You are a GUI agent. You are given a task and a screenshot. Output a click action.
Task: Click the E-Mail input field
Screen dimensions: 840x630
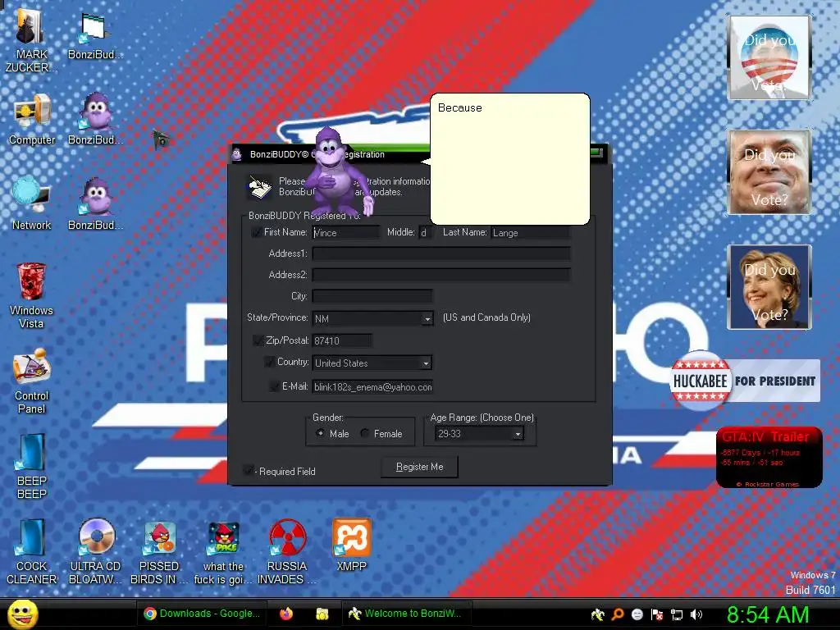[x=372, y=387]
